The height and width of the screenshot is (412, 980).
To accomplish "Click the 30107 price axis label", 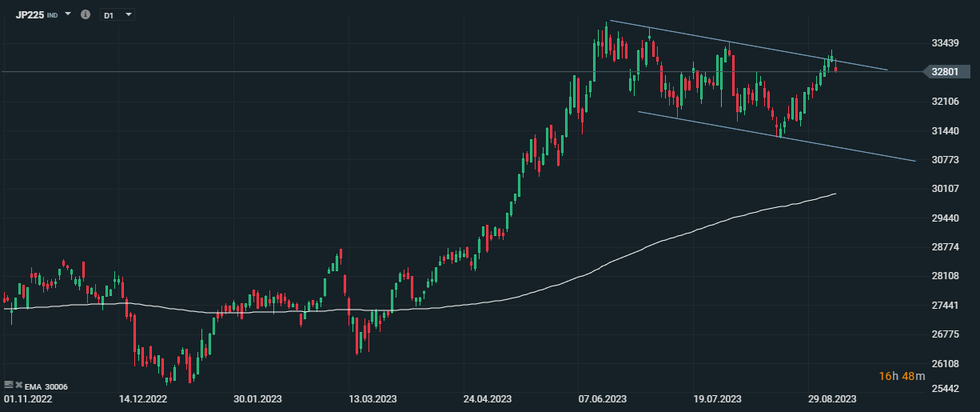I will [945, 189].
